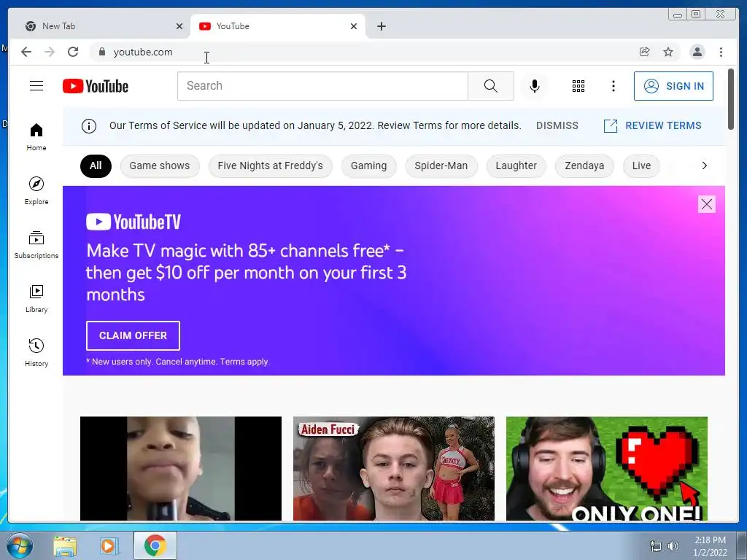Image resolution: width=747 pixels, height=560 pixels.
Task: Click the share page icon
Action: point(645,52)
